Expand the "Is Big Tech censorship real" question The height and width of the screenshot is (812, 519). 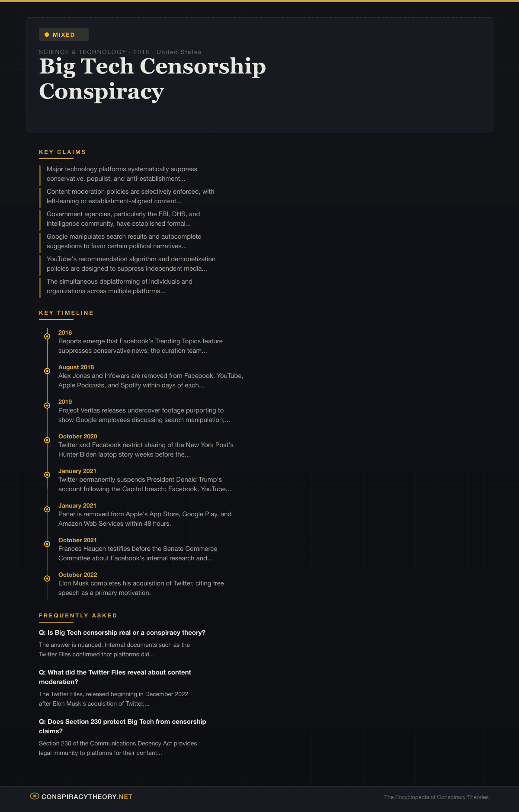click(x=122, y=633)
